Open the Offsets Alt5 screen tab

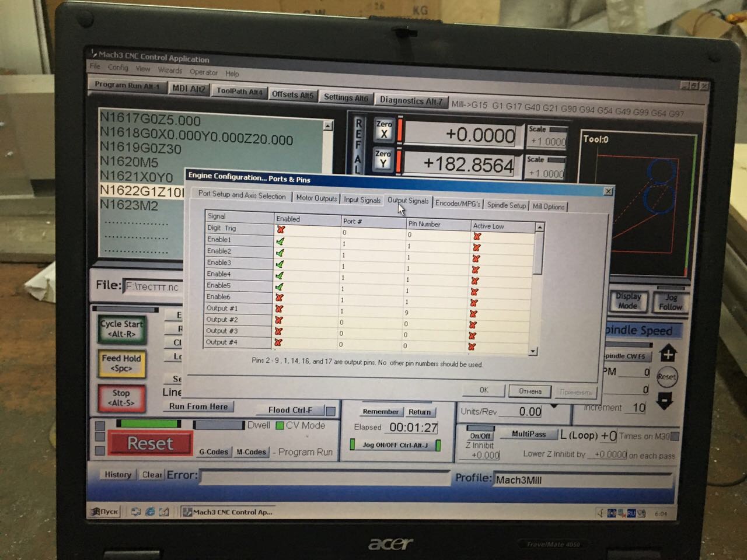click(x=292, y=94)
